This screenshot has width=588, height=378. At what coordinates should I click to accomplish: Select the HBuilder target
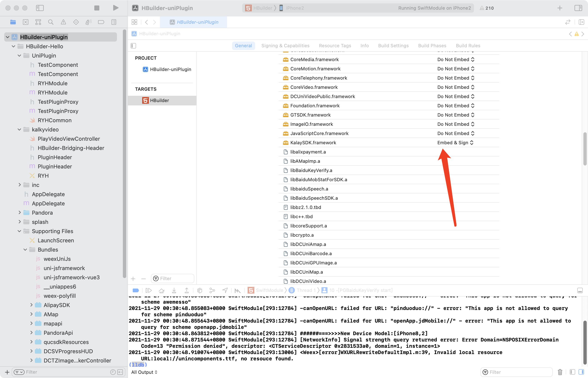click(159, 100)
